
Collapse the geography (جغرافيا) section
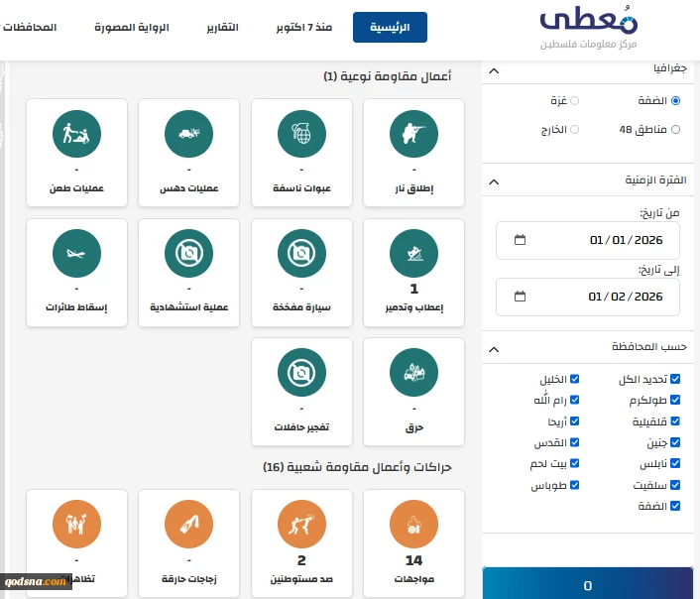pyautogui.click(x=495, y=70)
